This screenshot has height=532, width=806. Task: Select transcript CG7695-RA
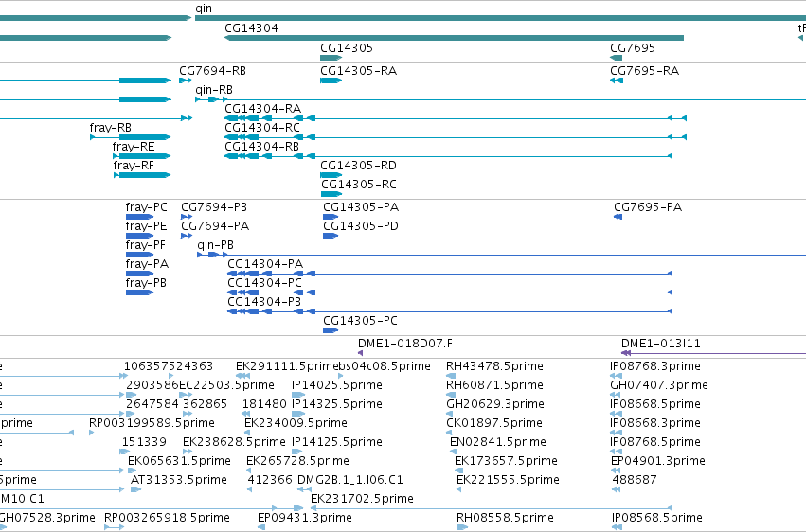pyautogui.click(x=644, y=70)
